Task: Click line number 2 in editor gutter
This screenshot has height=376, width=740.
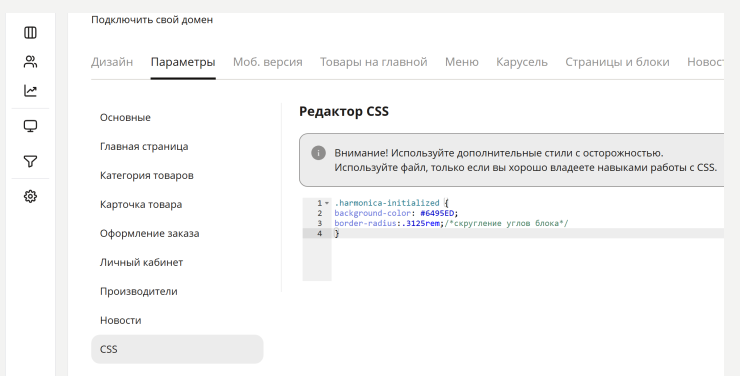Action: tap(320, 213)
